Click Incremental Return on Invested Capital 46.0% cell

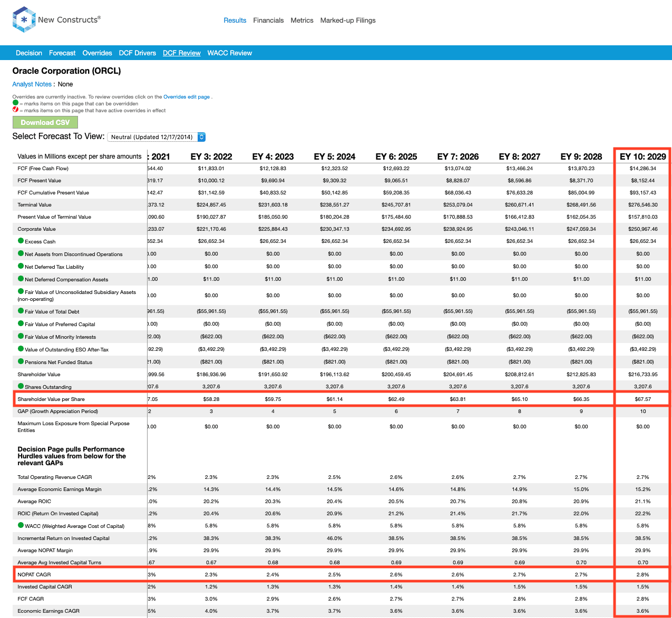pyautogui.click(x=335, y=538)
